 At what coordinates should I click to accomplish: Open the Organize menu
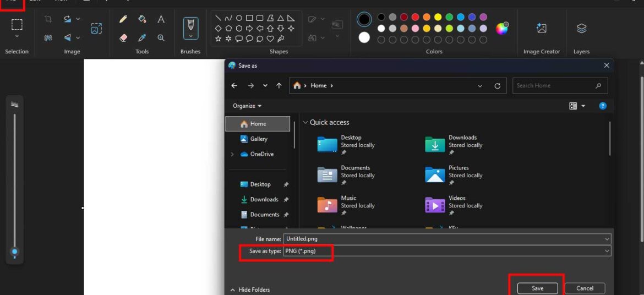tap(247, 106)
